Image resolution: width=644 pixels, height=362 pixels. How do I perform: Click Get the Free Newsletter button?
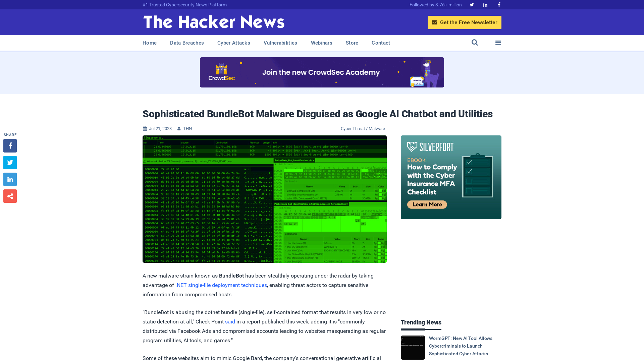click(x=464, y=22)
